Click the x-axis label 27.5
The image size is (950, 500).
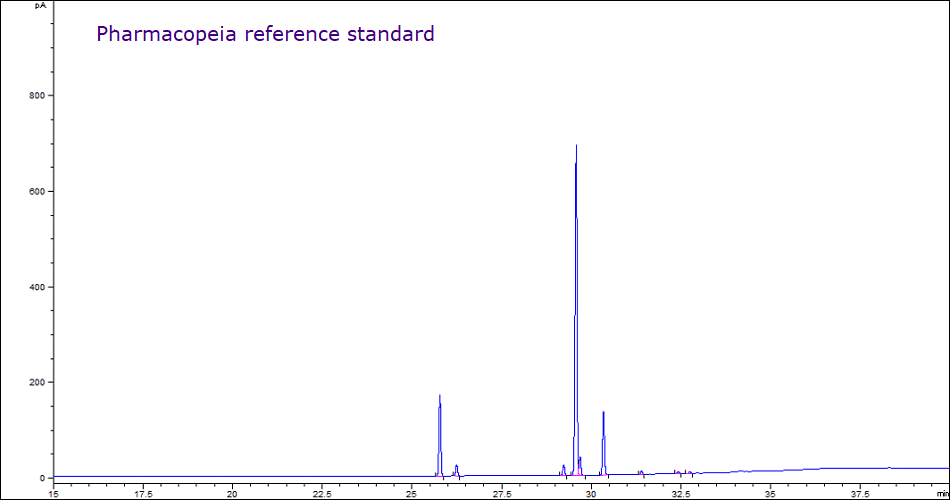502,494
